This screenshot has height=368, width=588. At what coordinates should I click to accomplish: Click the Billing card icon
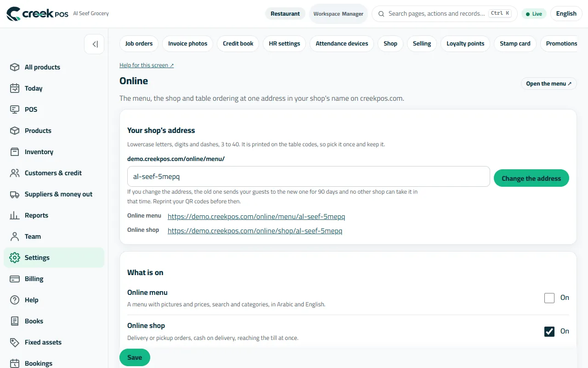click(15, 279)
